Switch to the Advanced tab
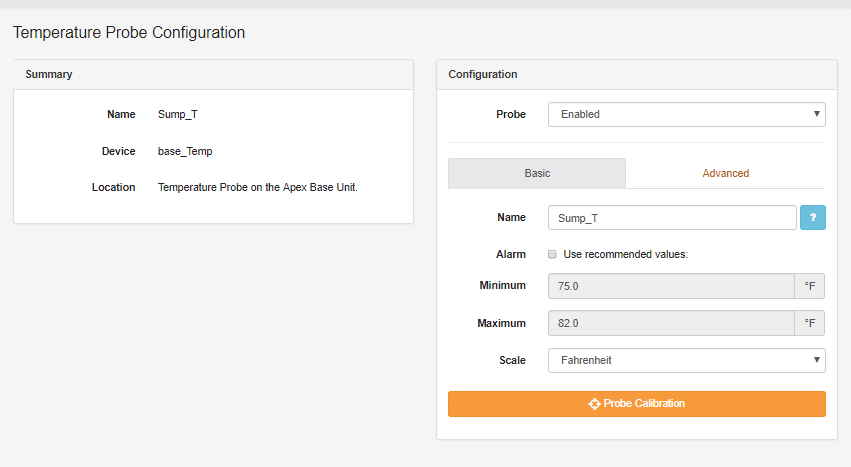The height and width of the screenshot is (467, 851). [x=726, y=173]
